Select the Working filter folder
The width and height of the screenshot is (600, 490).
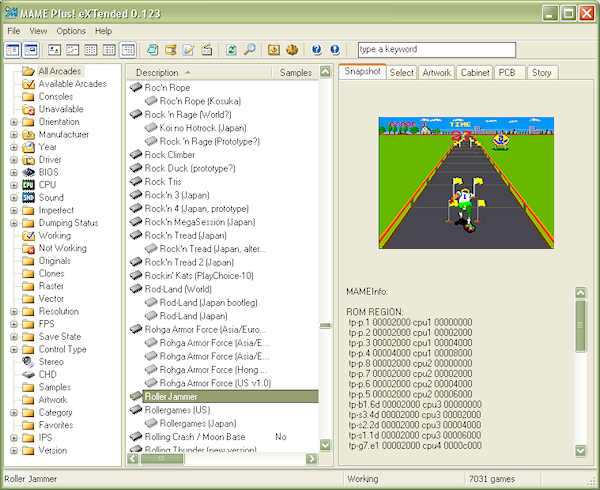tap(54, 236)
